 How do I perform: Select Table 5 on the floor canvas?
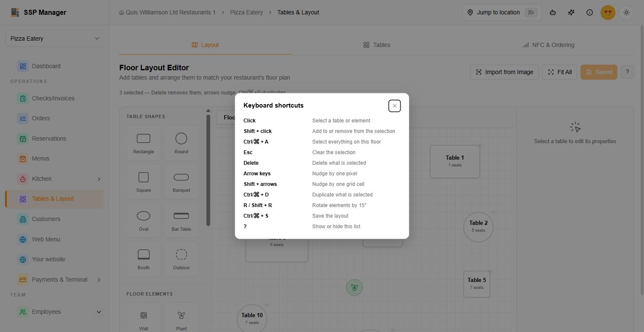tap(476, 284)
